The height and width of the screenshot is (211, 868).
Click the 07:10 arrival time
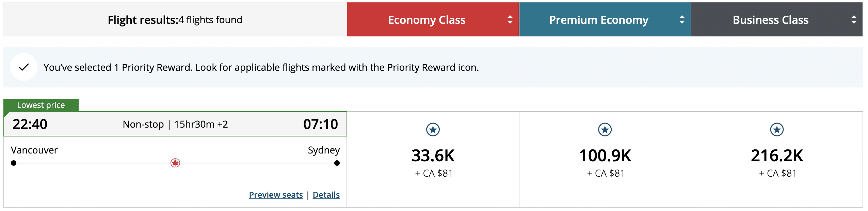point(320,124)
